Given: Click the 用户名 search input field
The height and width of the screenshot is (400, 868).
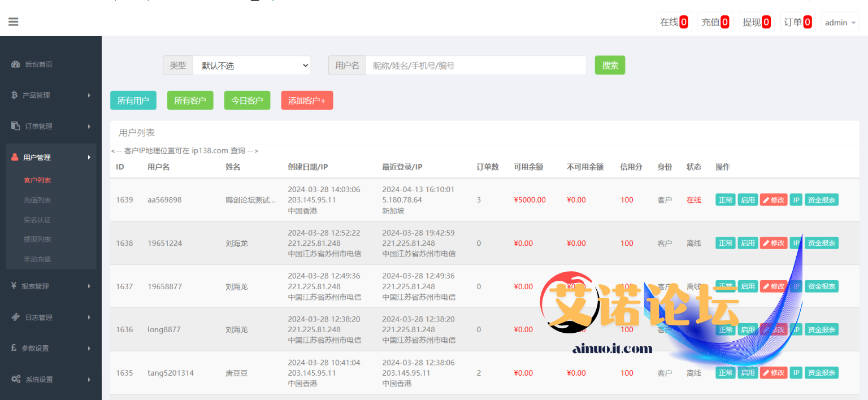Looking at the screenshot, I should click(476, 66).
